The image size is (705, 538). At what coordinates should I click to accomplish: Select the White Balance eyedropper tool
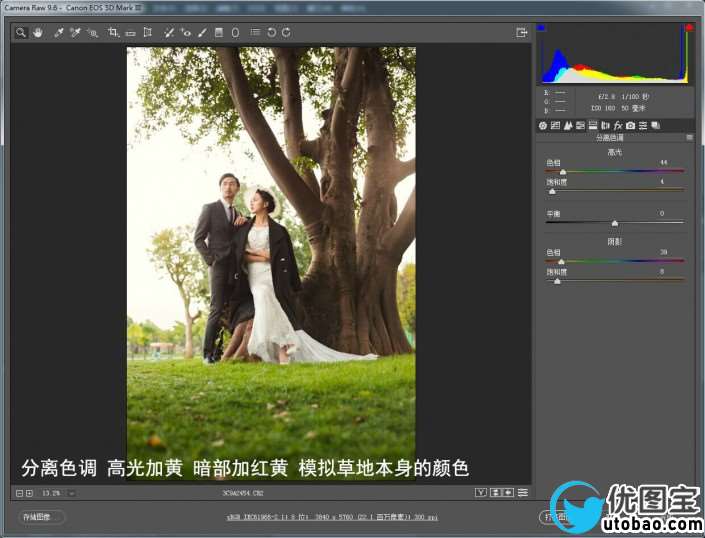59,32
